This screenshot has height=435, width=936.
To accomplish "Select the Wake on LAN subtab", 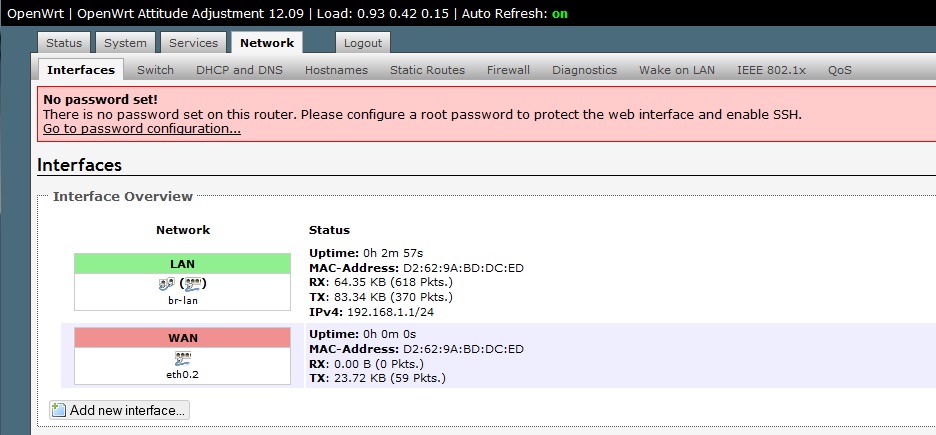I will (677, 70).
